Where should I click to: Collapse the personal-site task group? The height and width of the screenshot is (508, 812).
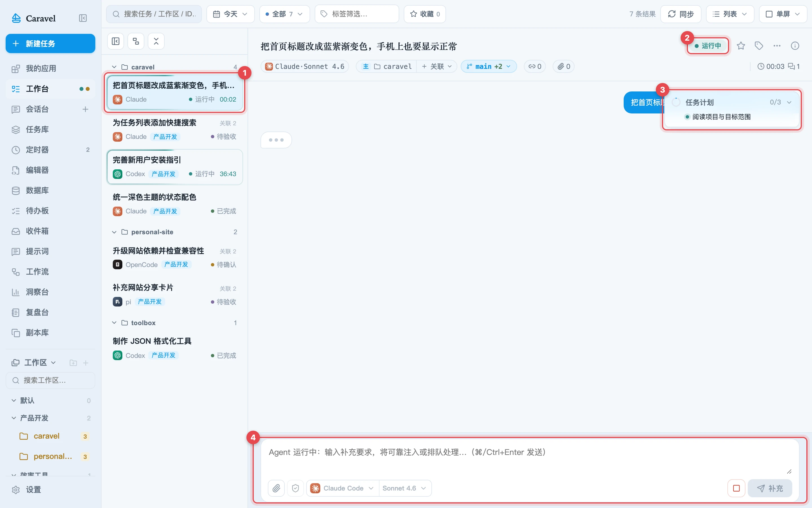pos(114,232)
